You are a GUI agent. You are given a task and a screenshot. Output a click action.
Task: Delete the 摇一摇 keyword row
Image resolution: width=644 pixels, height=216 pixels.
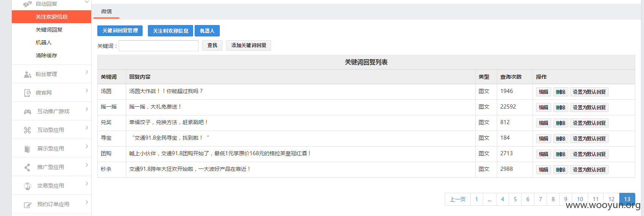[561, 107]
